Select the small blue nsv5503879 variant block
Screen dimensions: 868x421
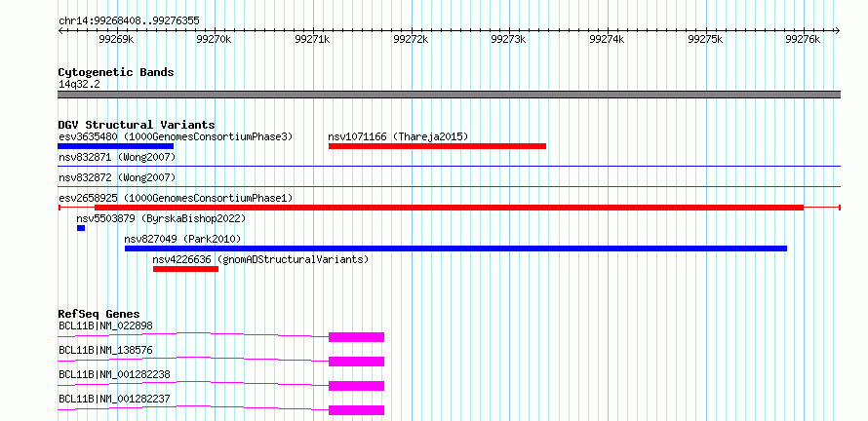(x=81, y=228)
